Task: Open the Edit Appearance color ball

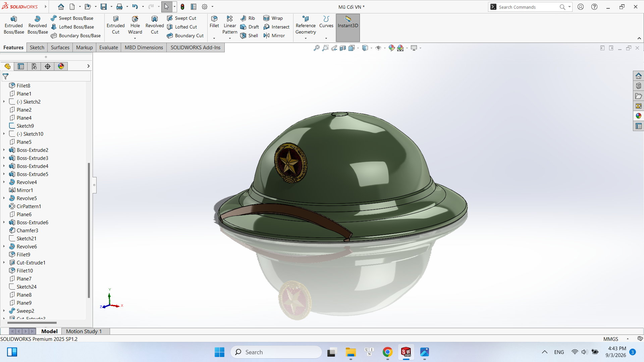Action: pos(391,48)
